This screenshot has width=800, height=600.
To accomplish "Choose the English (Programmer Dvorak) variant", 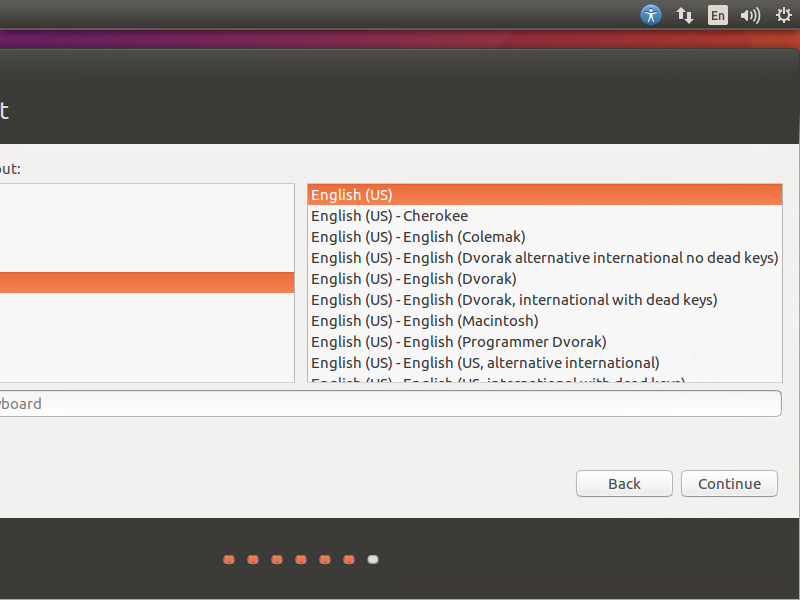I will (x=458, y=342).
